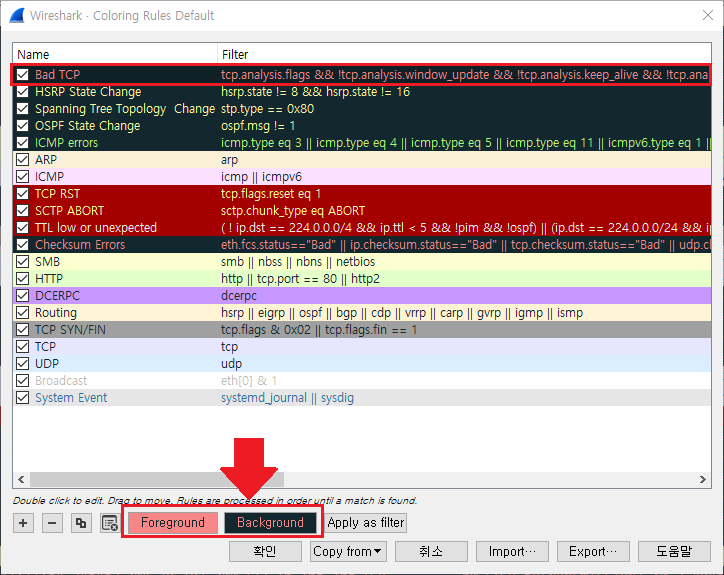Screen dimensions: 724x575
Task: Add a new coloring rule with plus button
Action: click(23, 523)
